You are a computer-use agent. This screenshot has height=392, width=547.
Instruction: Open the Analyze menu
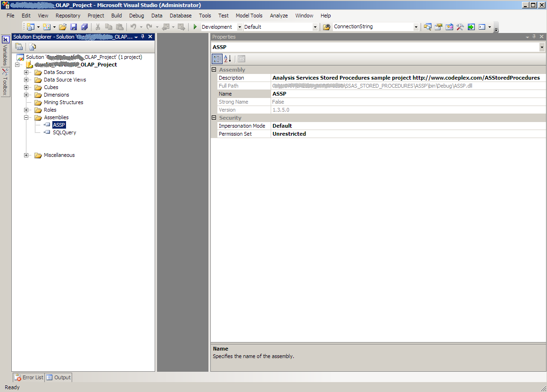(279, 16)
